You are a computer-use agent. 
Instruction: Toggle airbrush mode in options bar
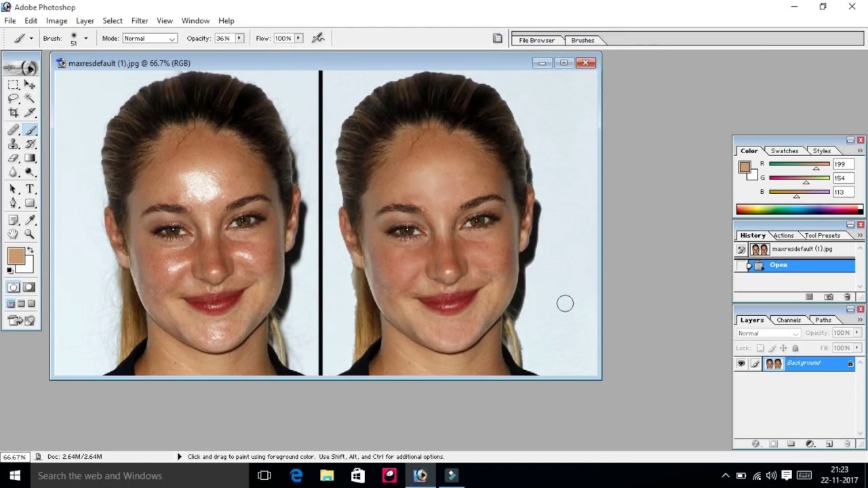click(x=317, y=39)
